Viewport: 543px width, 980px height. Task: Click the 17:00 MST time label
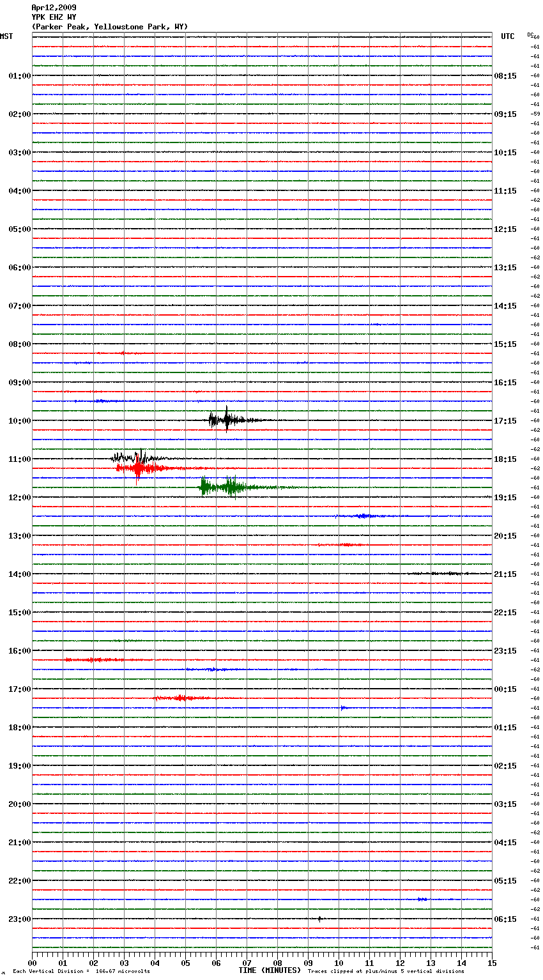pos(19,689)
